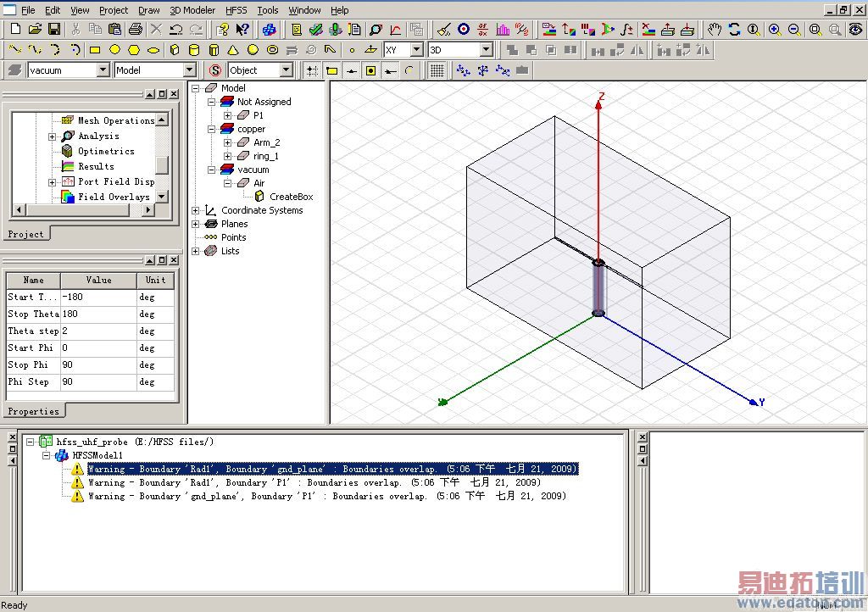Expand the Coordinate Systems tree node
Viewport: 868px width, 612px height.
tap(196, 210)
